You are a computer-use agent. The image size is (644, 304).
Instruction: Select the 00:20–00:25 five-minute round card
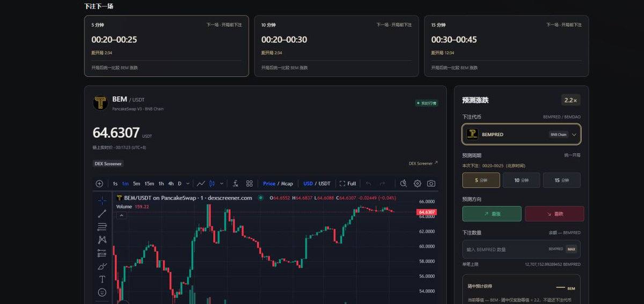166,46
